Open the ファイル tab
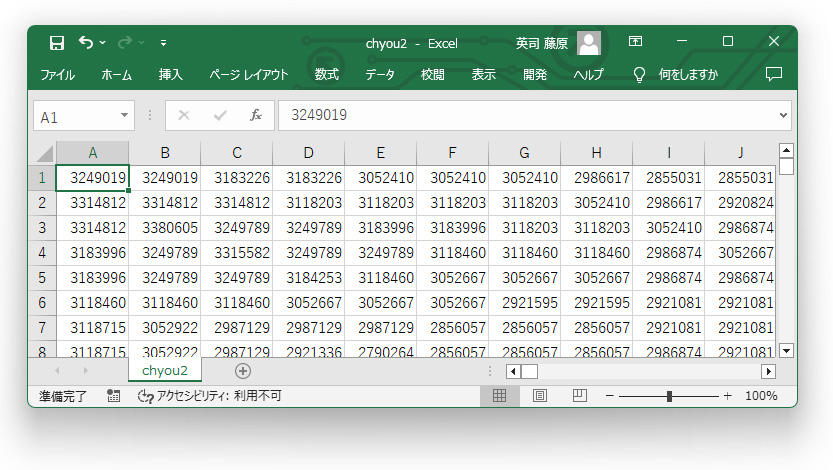The height and width of the screenshot is (470, 833). tap(57, 74)
